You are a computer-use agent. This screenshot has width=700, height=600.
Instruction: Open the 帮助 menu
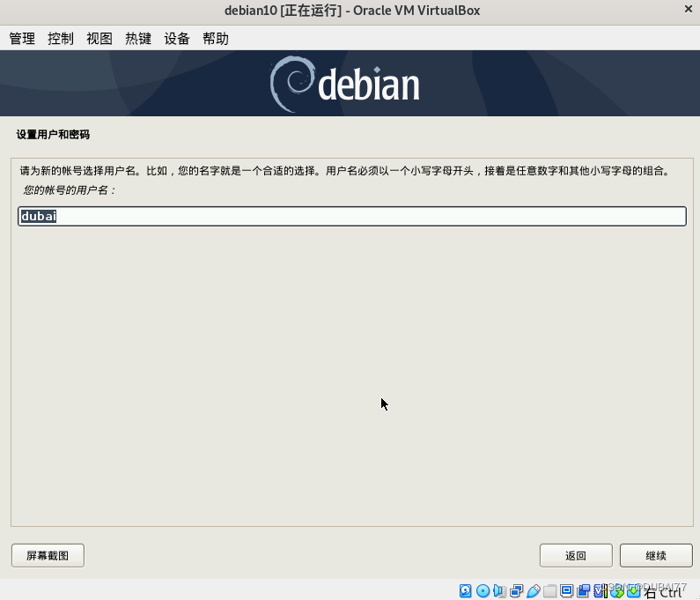[x=215, y=39]
